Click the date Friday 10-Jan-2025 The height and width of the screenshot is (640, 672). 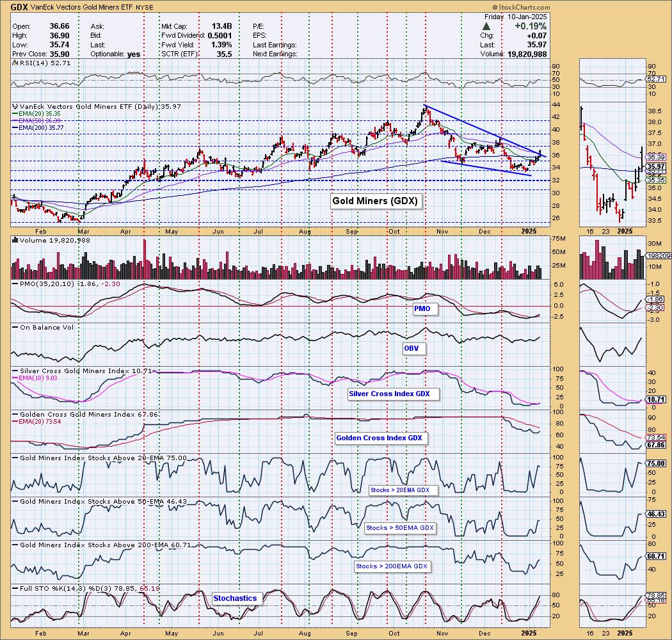[515, 17]
